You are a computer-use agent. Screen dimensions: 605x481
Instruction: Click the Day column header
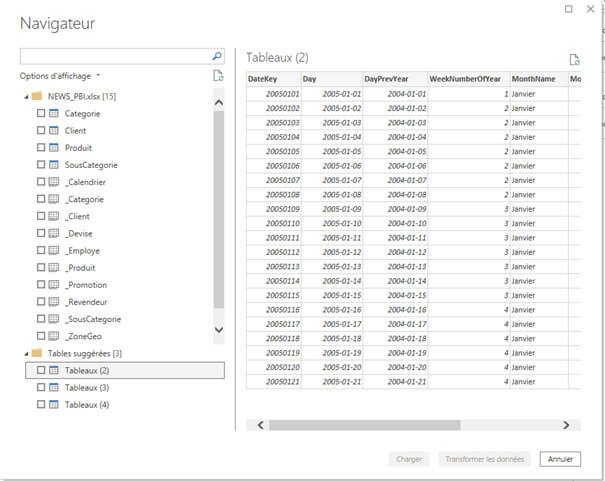[332, 79]
